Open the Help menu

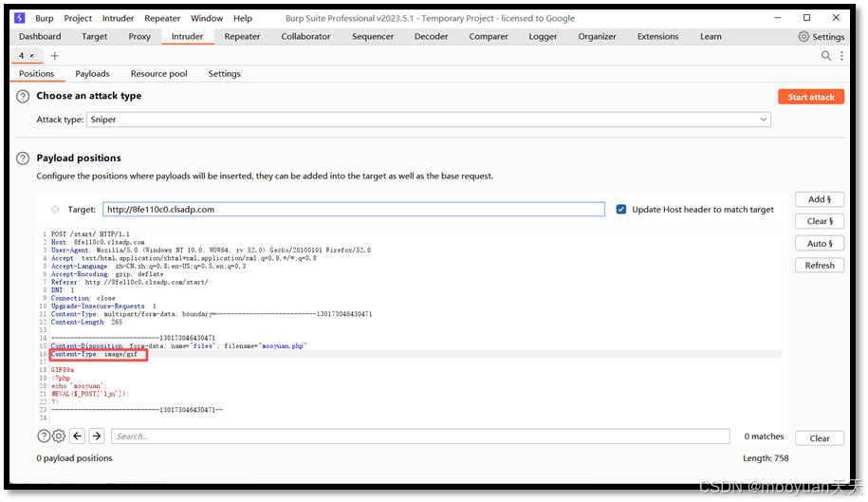(243, 18)
